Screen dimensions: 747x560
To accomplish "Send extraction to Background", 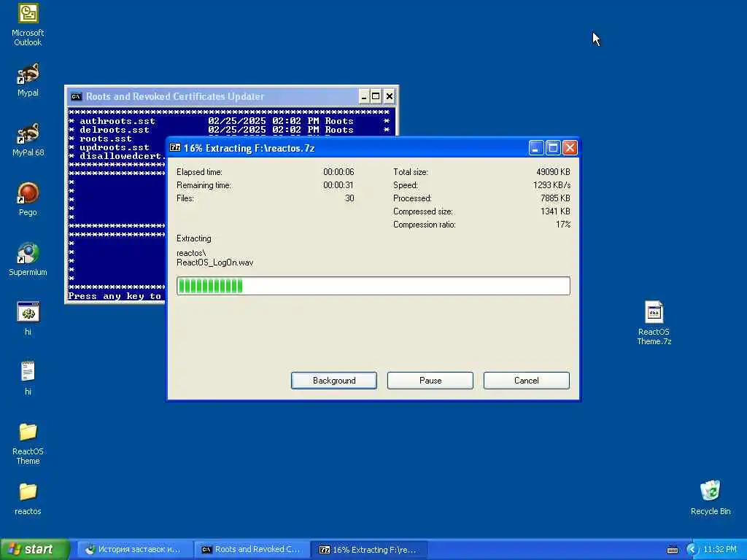I will point(334,381).
